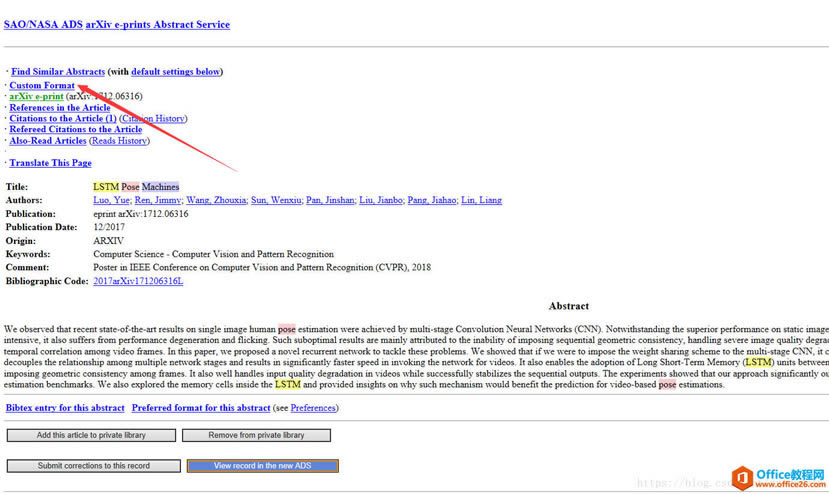Open the Preferences link
829x494 pixels.
pos(313,408)
